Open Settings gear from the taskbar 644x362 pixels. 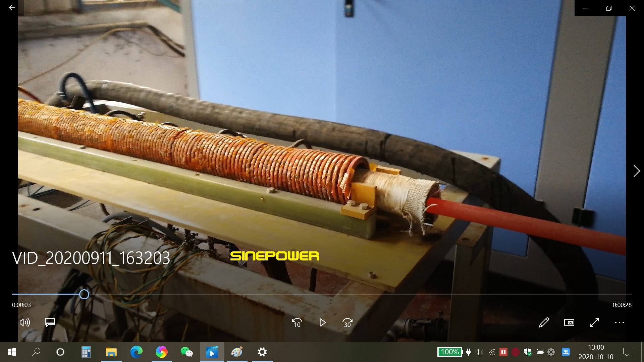coord(262,352)
